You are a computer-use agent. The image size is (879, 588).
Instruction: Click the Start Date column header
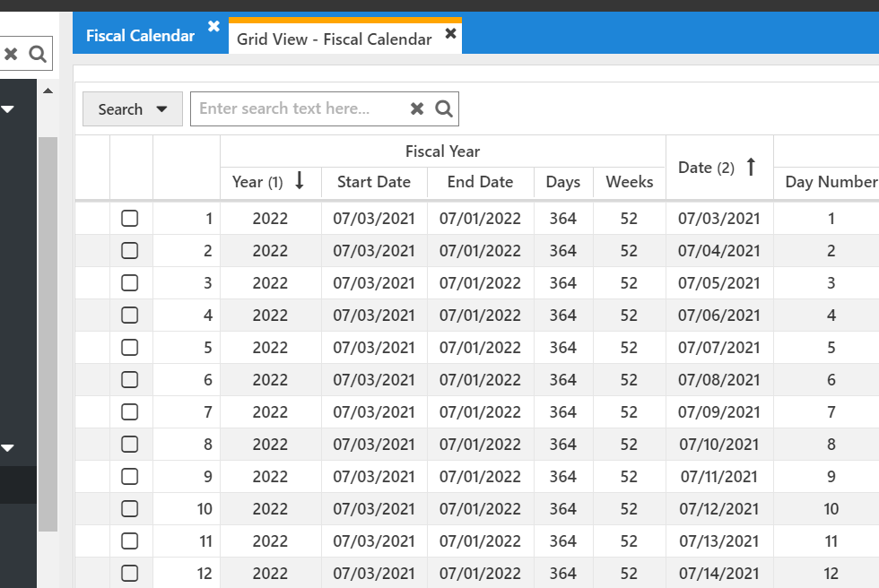[374, 182]
